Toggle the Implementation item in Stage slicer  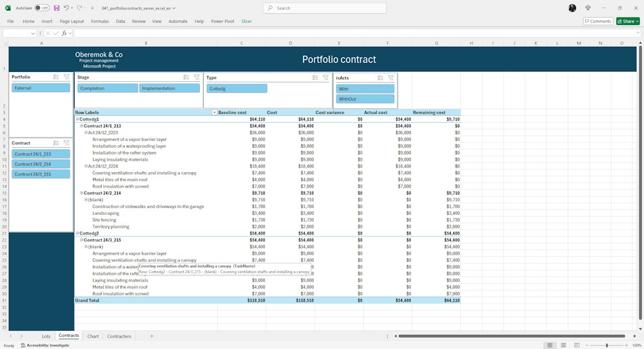[169, 88]
